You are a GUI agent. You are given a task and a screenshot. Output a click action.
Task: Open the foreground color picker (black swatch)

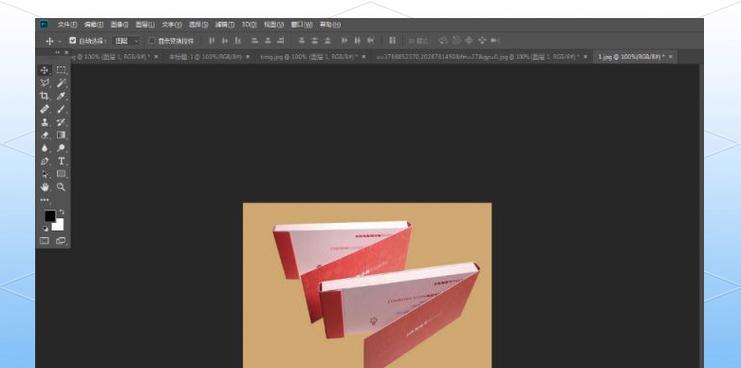[x=49, y=215]
